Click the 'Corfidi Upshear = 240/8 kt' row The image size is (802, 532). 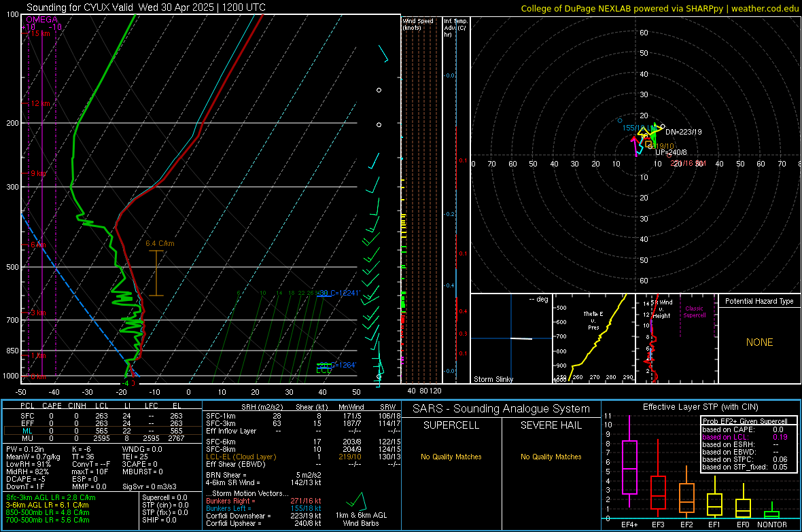tap(264, 523)
